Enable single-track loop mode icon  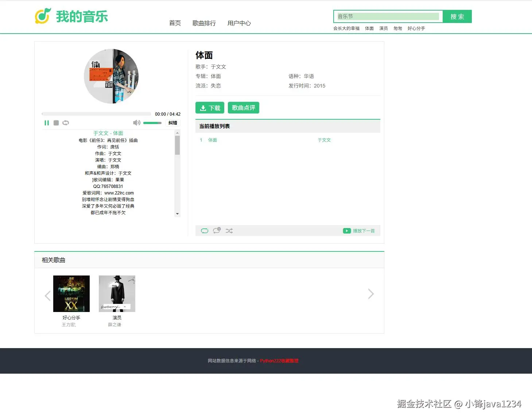(217, 230)
